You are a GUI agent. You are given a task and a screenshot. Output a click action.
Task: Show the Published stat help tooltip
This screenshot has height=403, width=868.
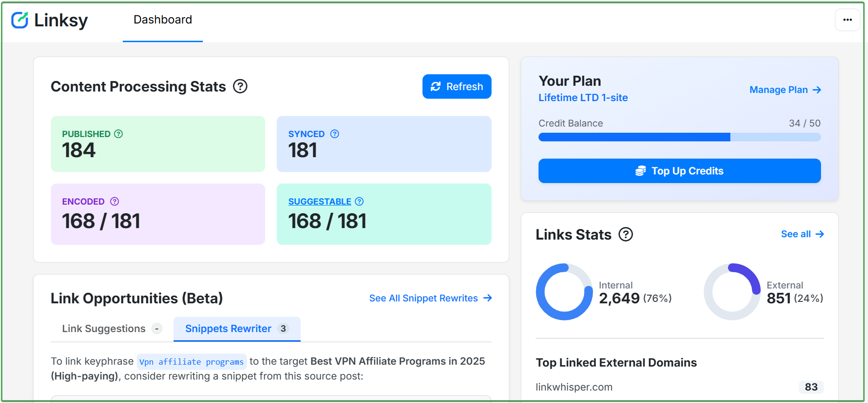click(x=118, y=134)
